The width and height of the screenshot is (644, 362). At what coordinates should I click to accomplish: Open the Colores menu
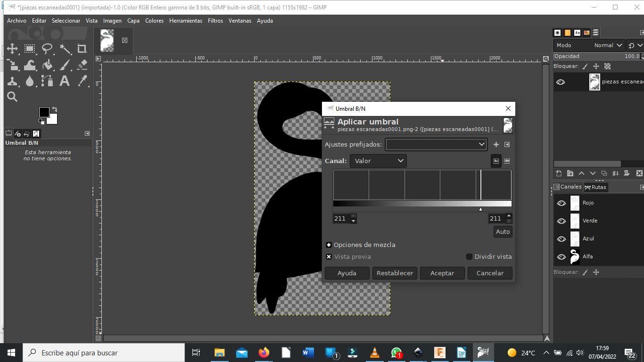(x=154, y=21)
